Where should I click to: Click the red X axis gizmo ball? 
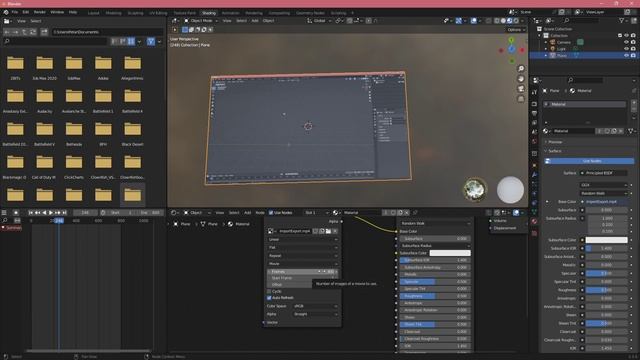pos(522,50)
